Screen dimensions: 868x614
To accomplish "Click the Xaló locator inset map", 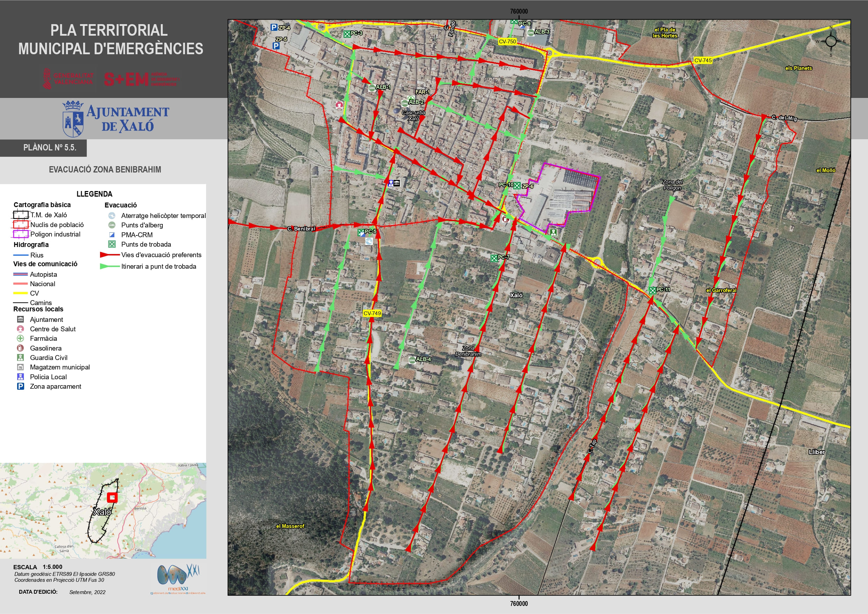I will pyautogui.click(x=103, y=510).
